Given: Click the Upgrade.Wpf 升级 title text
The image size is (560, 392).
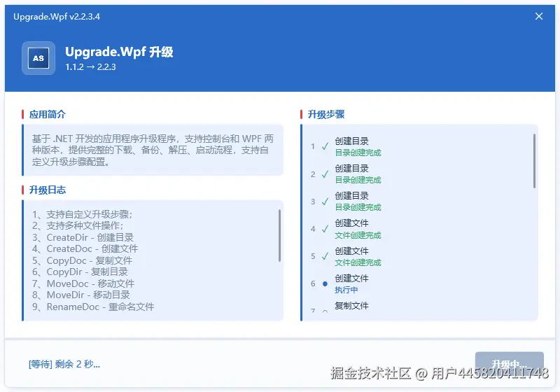Looking at the screenshot, I should [x=119, y=52].
